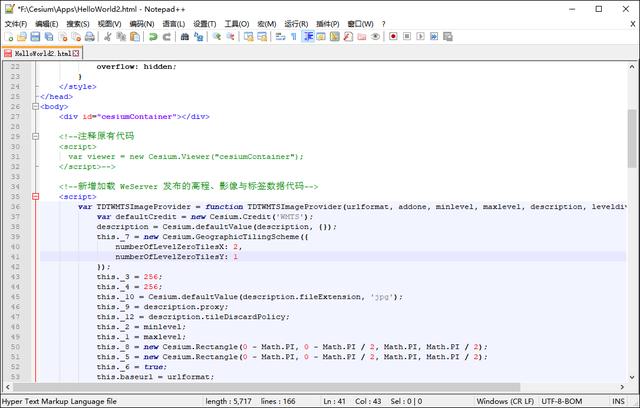
Task: Undo the last edit with the green arrow
Action: 153,37
